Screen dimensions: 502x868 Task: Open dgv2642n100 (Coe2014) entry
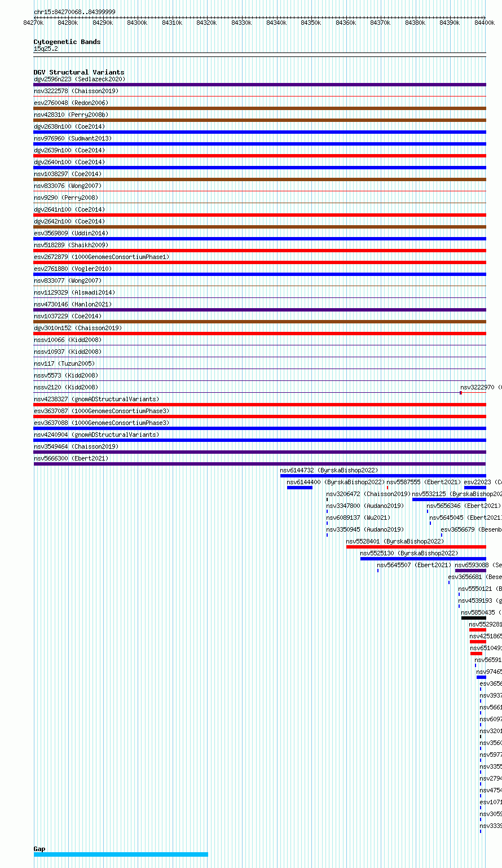coord(69,221)
